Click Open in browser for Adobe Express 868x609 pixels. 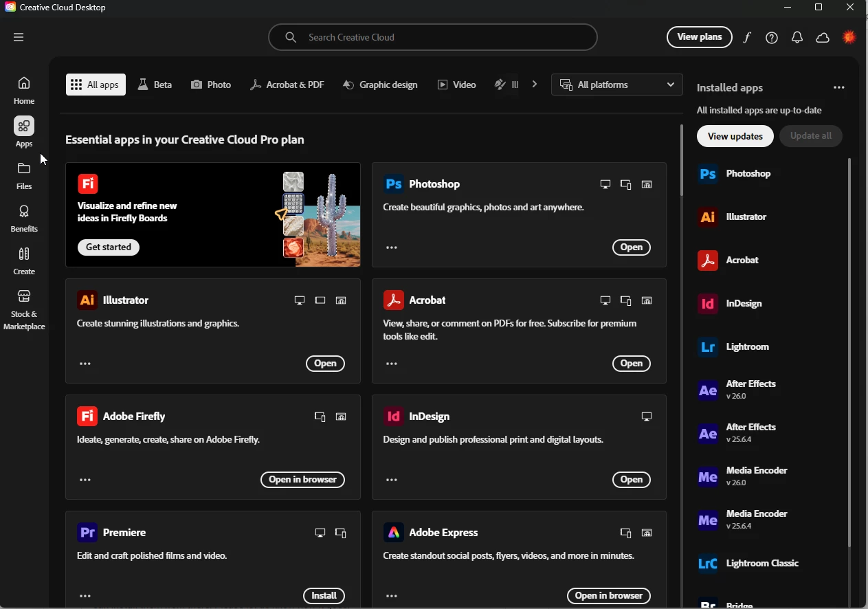pos(609,596)
